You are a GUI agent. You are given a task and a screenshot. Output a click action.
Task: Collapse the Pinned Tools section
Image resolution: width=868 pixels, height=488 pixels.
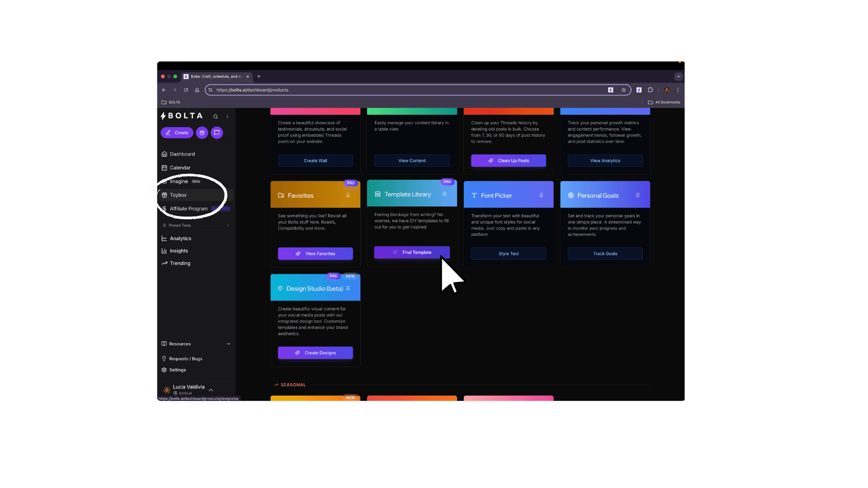pos(228,225)
